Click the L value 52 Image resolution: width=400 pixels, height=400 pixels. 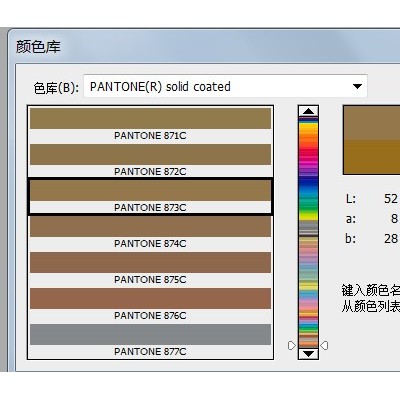tap(391, 199)
